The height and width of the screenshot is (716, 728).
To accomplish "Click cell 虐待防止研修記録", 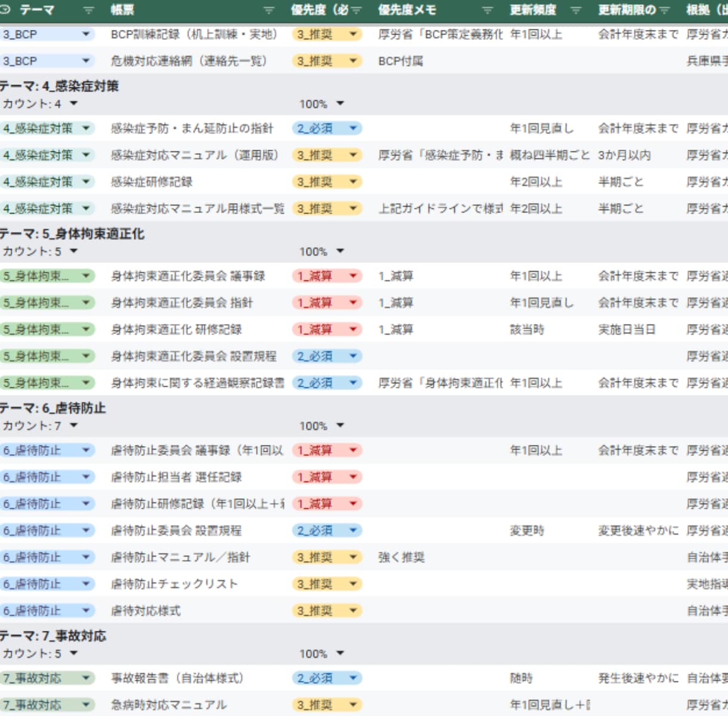I will [x=198, y=504].
